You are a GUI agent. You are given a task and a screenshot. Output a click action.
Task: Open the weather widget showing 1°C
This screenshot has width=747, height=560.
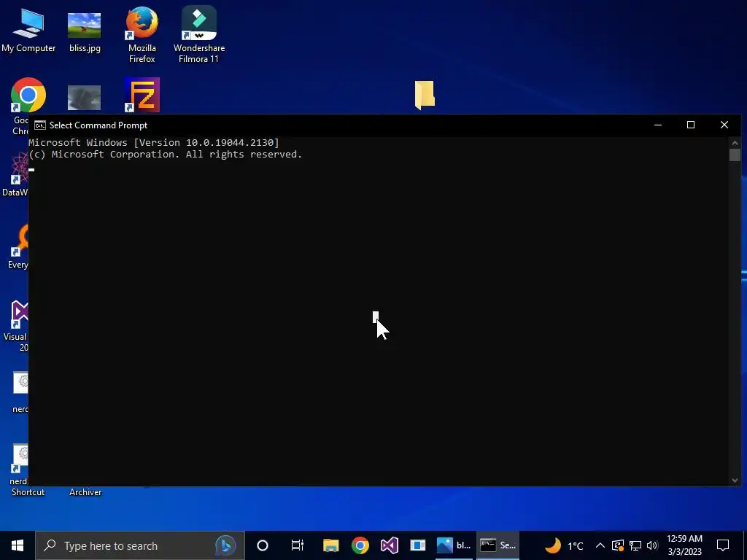coord(564,545)
